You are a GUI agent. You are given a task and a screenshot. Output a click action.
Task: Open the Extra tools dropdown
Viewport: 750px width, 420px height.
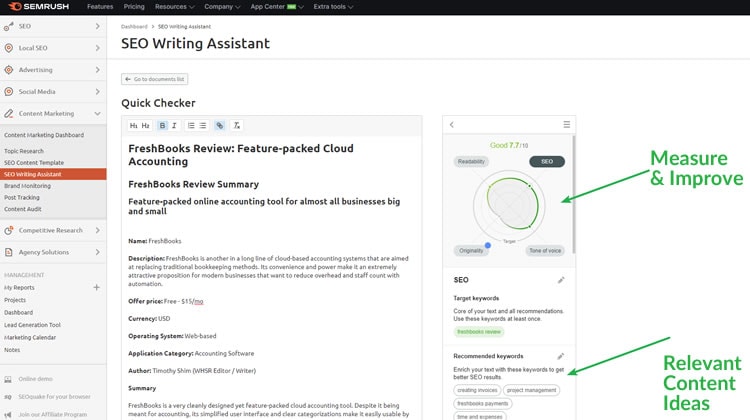click(333, 7)
